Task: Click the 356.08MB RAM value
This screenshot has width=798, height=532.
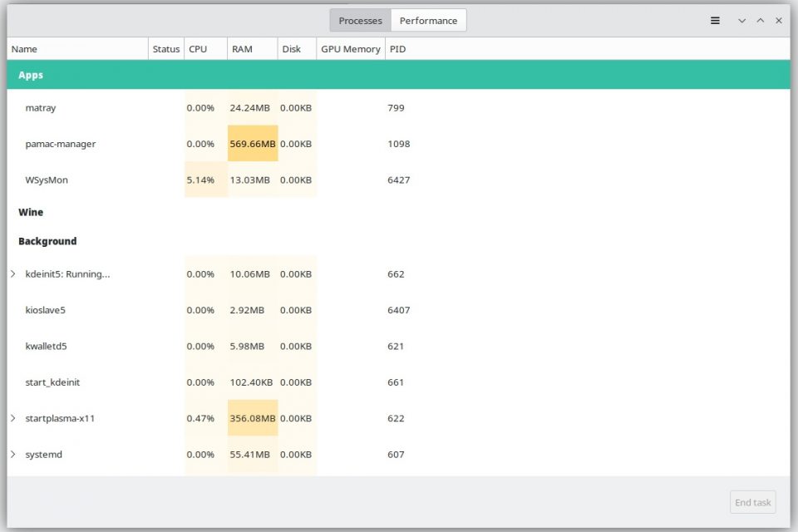Action: click(253, 418)
